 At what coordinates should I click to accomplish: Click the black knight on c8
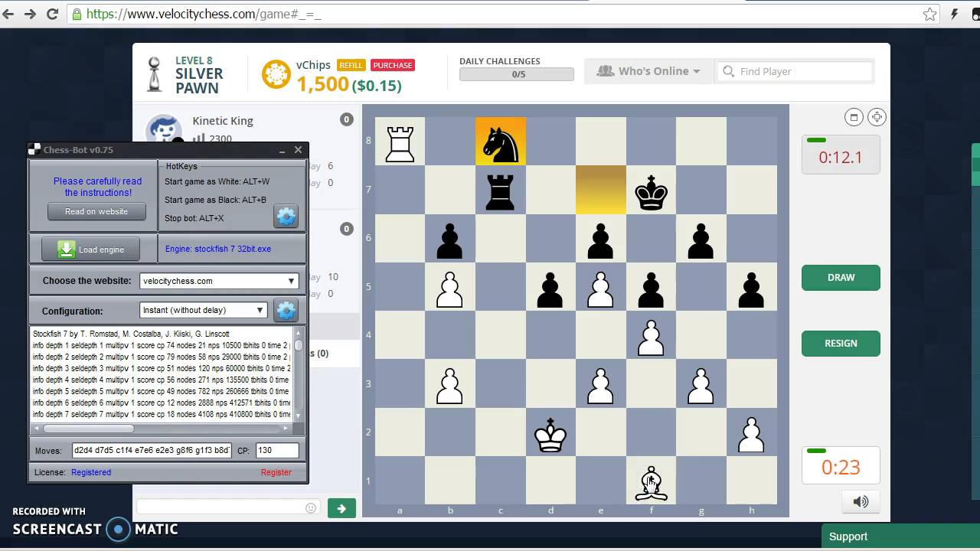coord(501,145)
